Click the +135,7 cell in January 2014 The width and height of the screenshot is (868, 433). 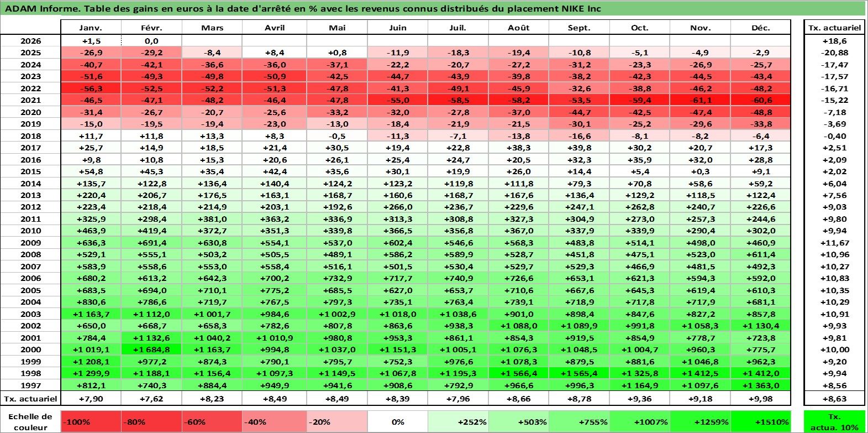[91, 184]
